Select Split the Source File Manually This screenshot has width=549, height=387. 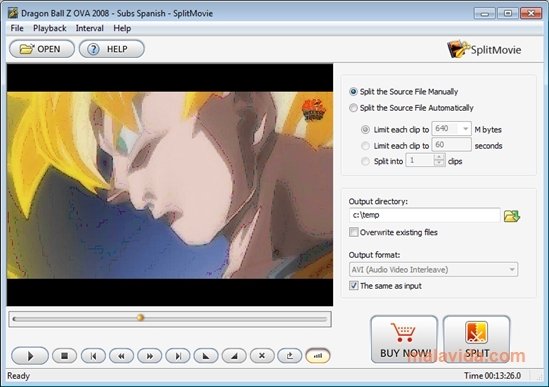coord(404,92)
